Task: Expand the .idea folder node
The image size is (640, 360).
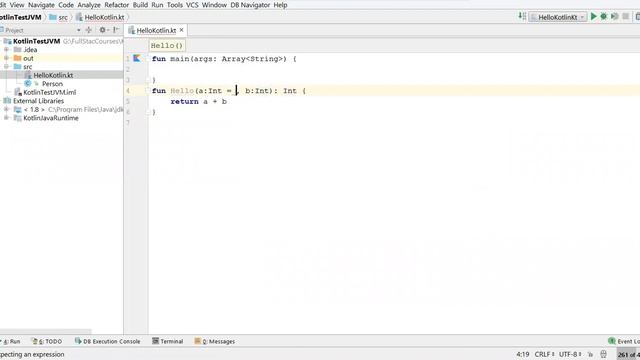Action: pos(6,50)
